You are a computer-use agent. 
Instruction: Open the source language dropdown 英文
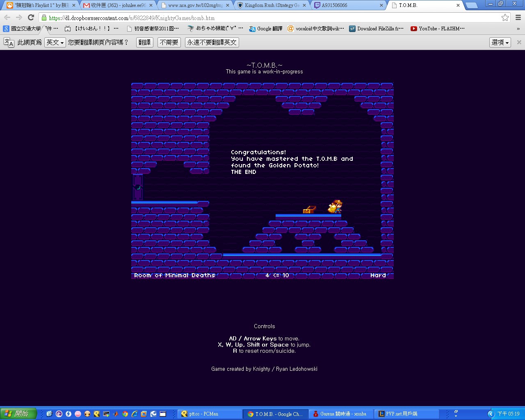55,42
